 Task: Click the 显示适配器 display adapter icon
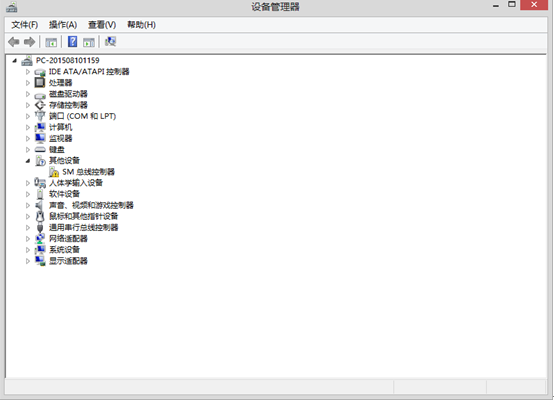pos(40,261)
